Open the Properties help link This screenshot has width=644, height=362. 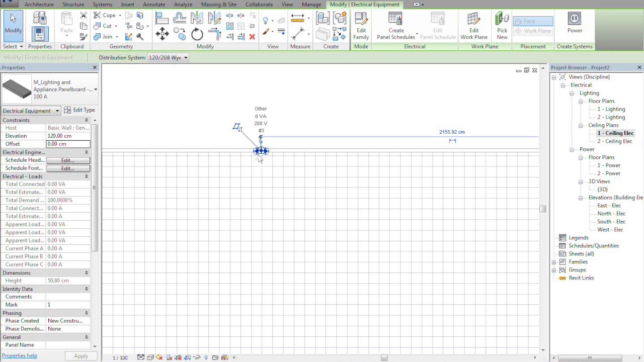click(20, 356)
